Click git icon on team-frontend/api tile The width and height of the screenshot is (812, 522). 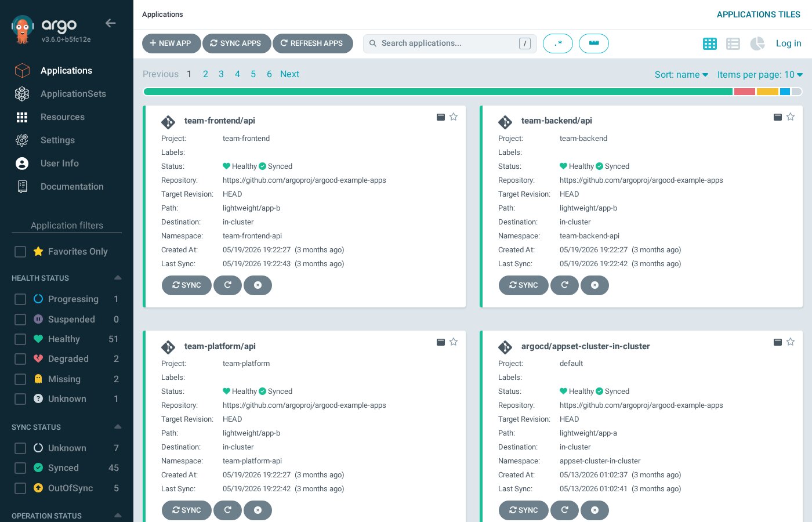168,122
